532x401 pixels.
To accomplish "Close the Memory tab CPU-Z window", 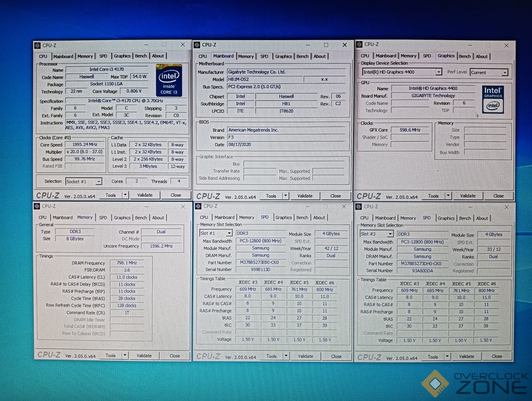I will click(183, 207).
